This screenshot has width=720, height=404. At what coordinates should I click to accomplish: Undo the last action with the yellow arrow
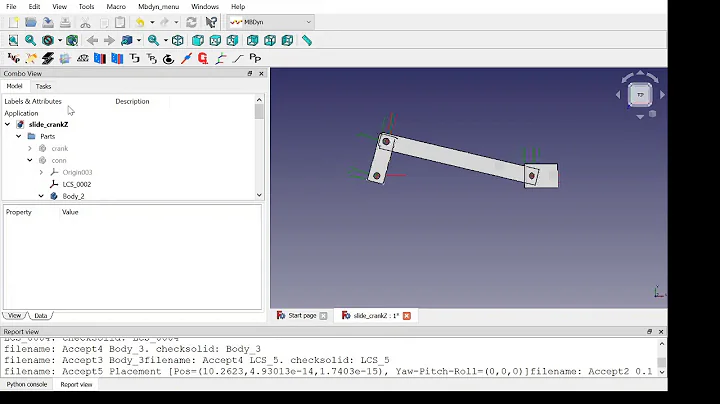tap(140, 22)
